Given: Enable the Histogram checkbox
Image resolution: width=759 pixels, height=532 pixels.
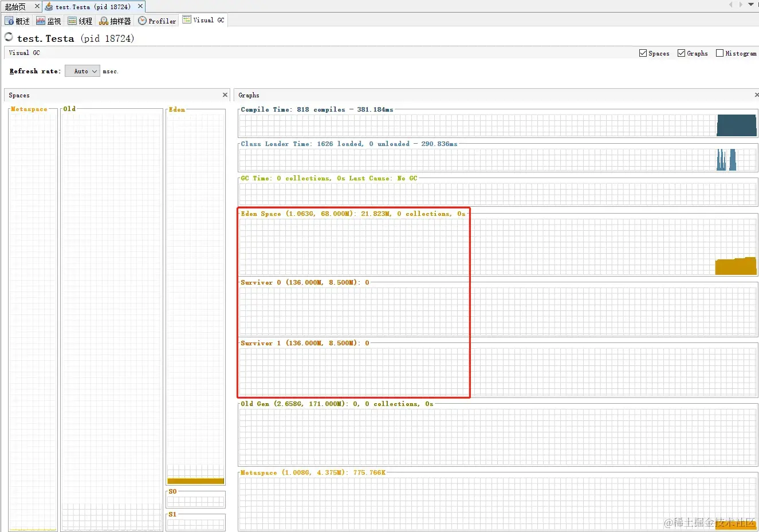Looking at the screenshot, I should [719, 53].
